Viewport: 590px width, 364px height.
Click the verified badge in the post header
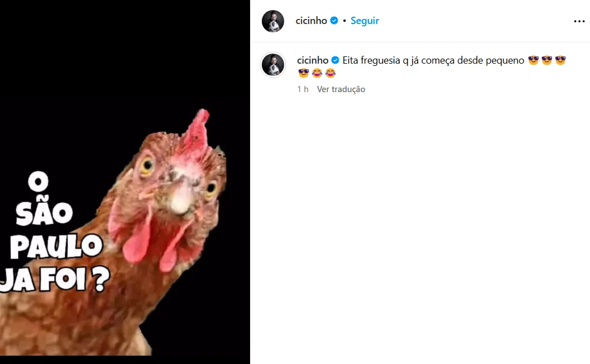(334, 21)
